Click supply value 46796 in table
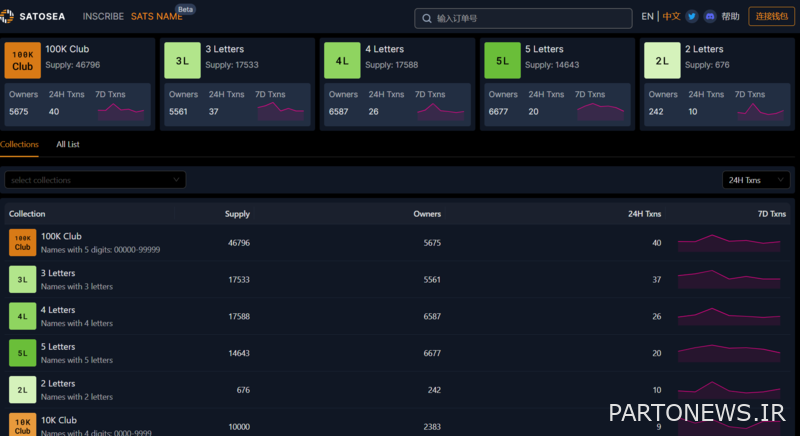Image resolution: width=800 pixels, height=436 pixels. click(x=239, y=243)
